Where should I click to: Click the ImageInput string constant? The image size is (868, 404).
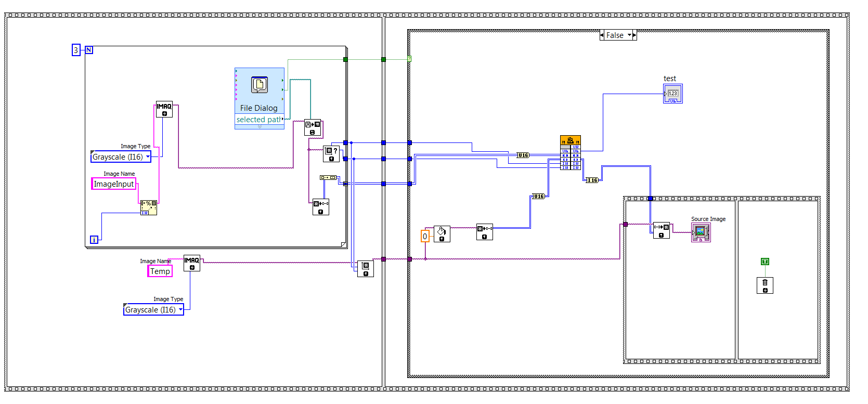(x=114, y=184)
